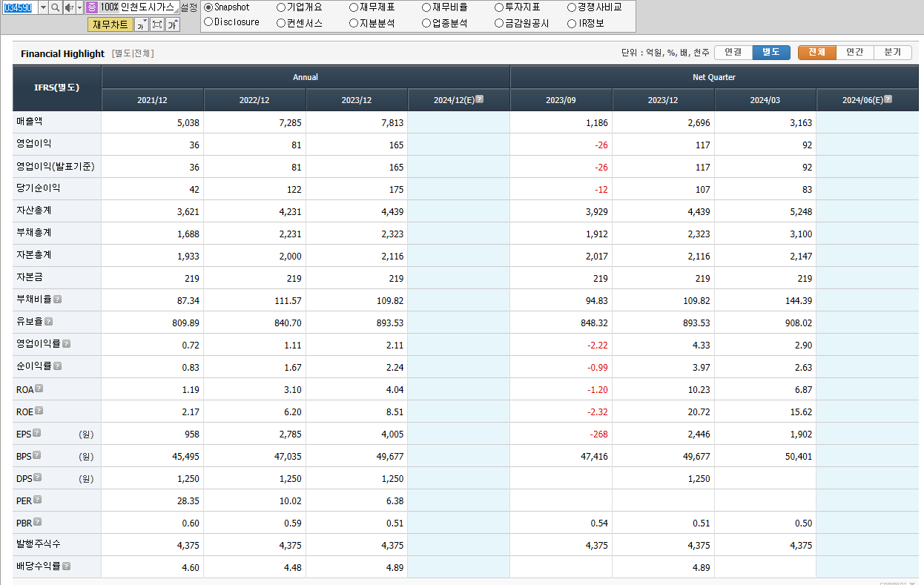Viewport: 924px width, 585px height.
Task: Click 2024/03 BPS value 50,401
Action: click(x=799, y=457)
